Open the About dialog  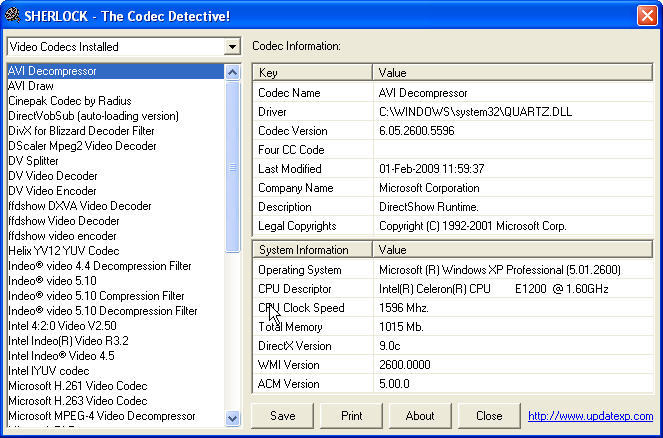point(420,416)
